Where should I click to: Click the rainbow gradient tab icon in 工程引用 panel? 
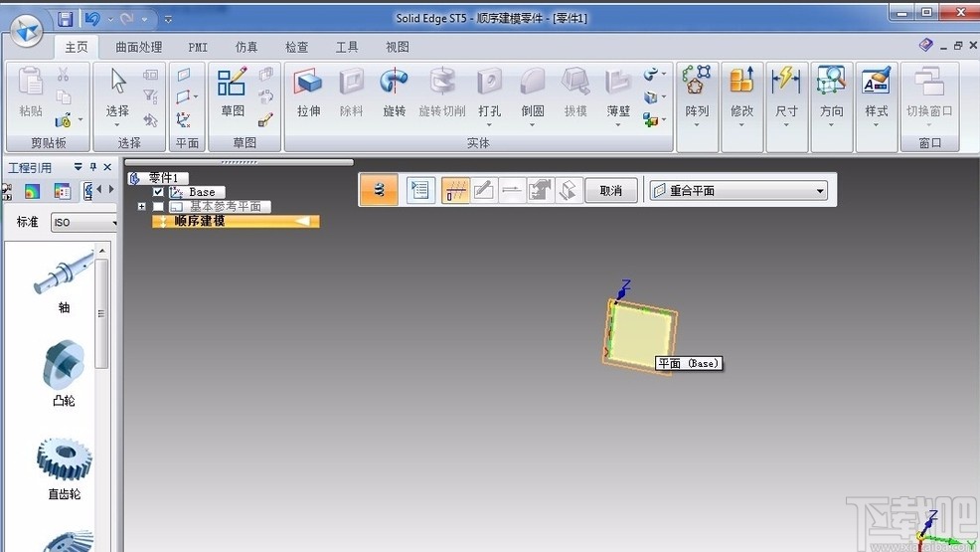point(32,191)
